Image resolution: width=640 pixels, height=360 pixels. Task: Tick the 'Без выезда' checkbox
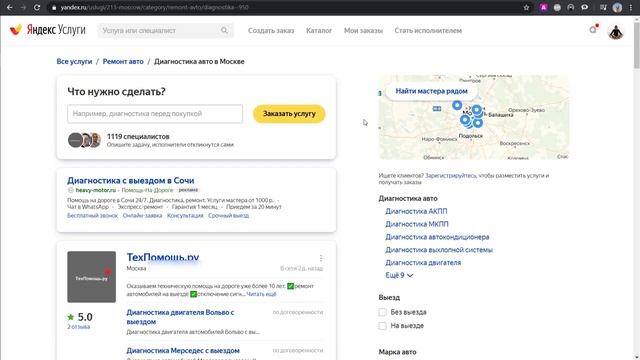click(382, 312)
